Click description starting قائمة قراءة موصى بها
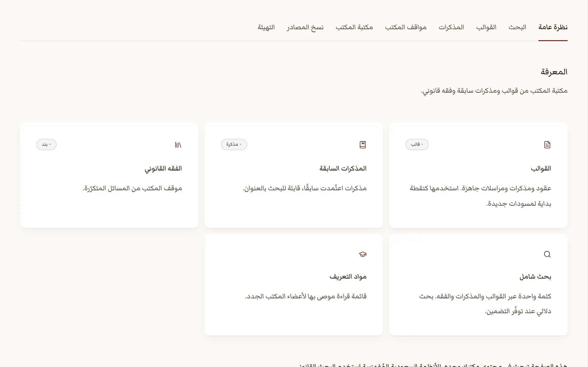The image size is (588, 367). (x=306, y=296)
